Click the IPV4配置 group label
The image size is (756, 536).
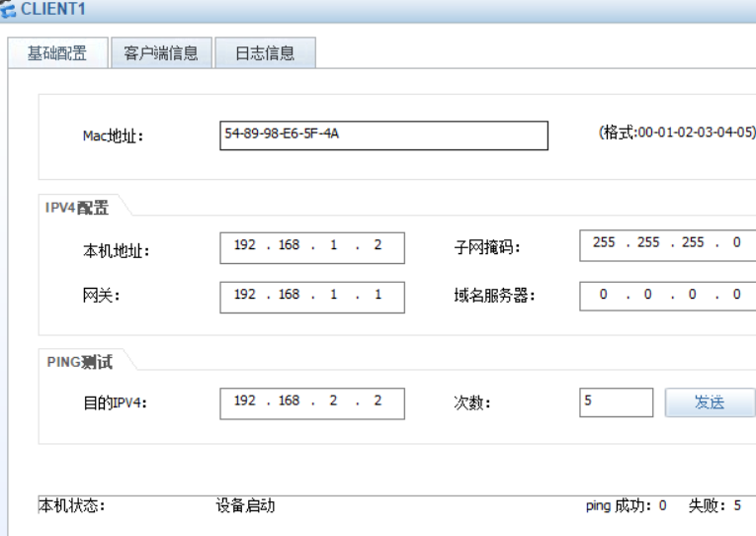tap(77, 208)
